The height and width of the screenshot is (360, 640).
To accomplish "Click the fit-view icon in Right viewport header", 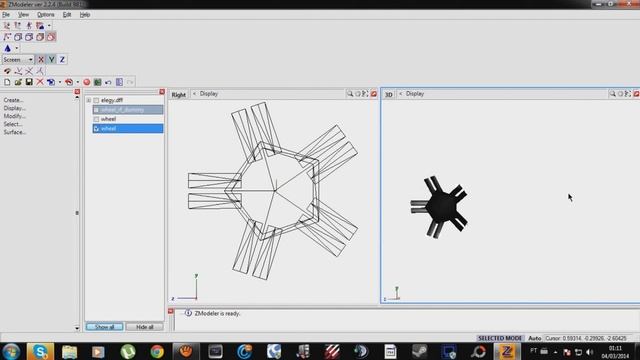I will [365, 94].
